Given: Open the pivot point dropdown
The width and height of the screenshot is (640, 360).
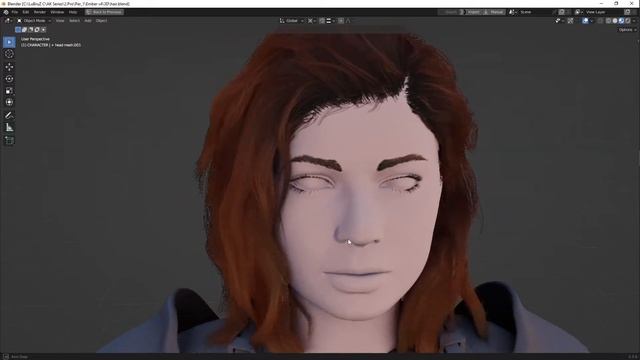Looking at the screenshot, I should (x=312, y=20).
